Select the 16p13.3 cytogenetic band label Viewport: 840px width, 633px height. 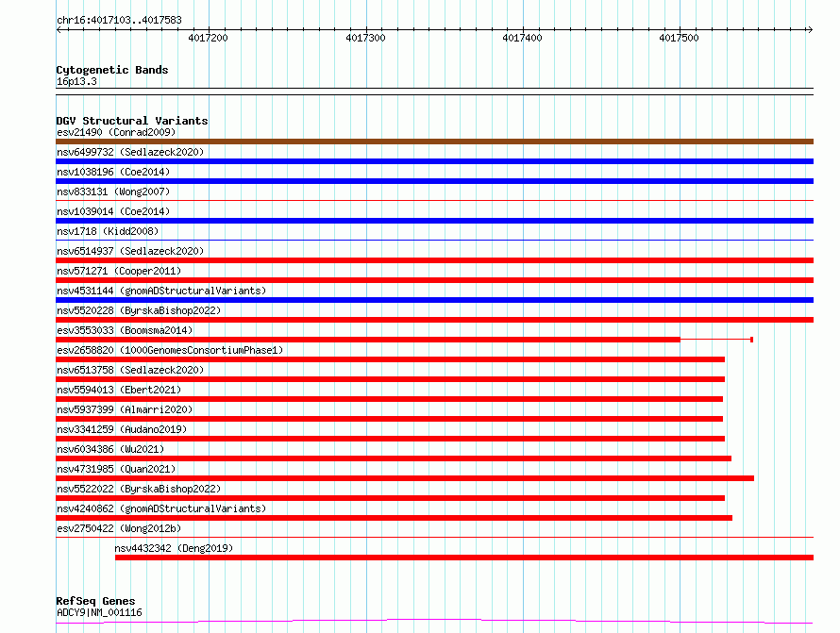click(76, 81)
